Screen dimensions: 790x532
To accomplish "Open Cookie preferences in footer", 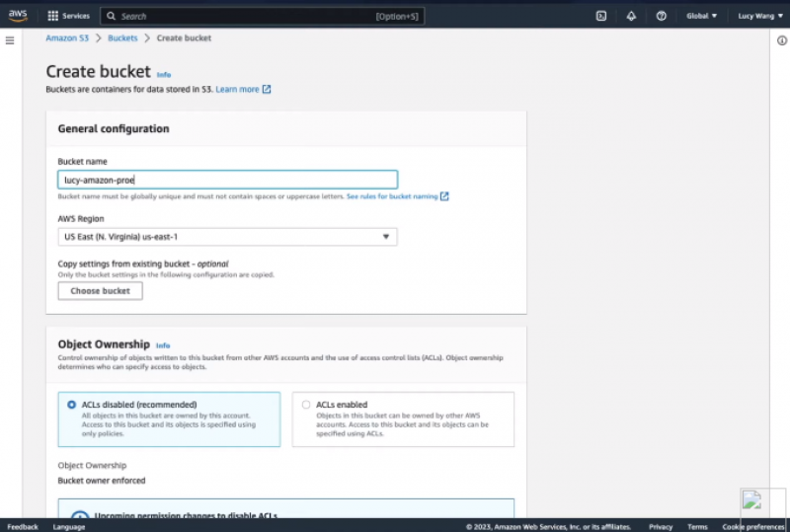I will [753, 526].
